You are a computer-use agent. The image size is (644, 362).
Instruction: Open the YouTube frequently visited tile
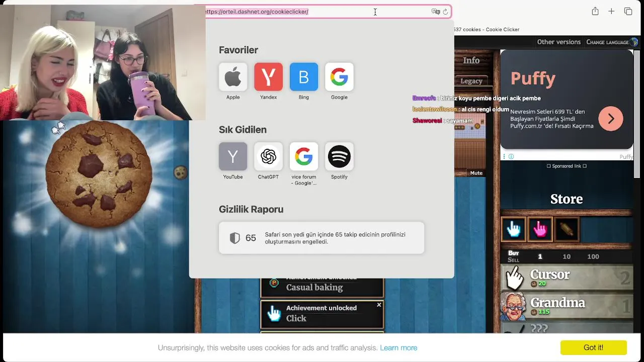[233, 156]
